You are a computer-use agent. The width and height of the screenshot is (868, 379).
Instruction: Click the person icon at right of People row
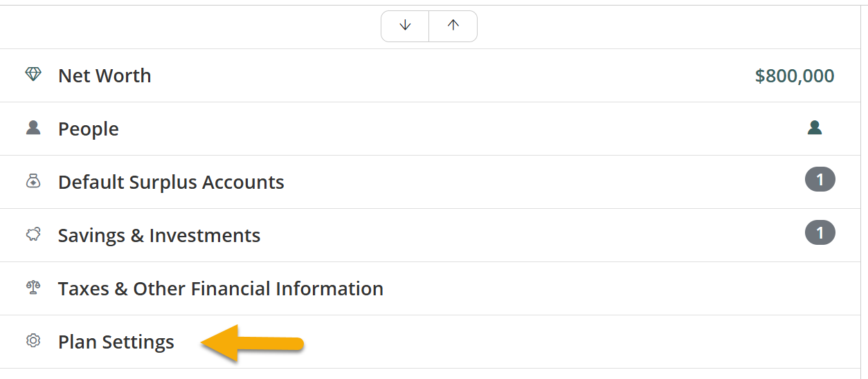pos(815,128)
